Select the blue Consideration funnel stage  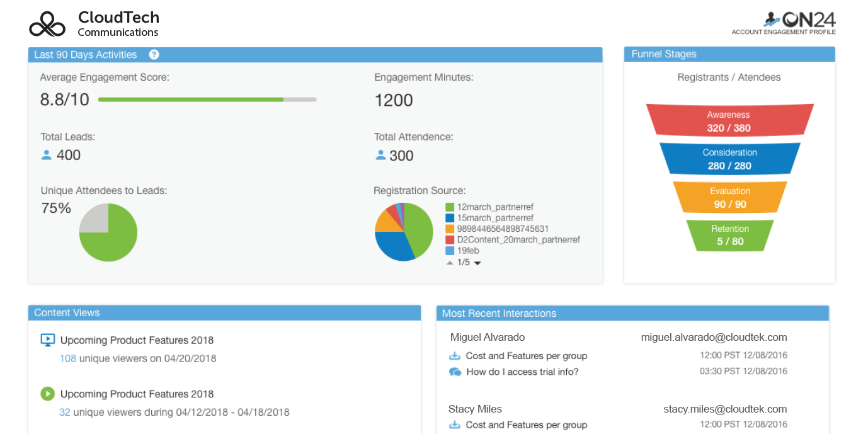click(729, 158)
